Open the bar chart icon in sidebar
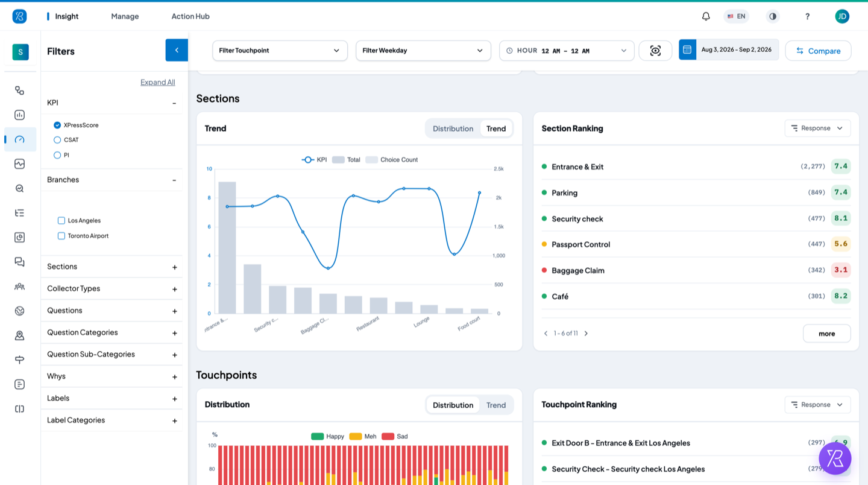Image resolution: width=868 pixels, height=485 pixels. coord(19,115)
